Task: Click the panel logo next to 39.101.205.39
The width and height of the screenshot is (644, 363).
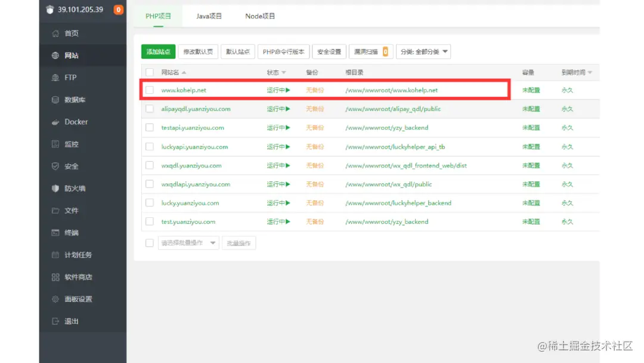Action: point(49,10)
